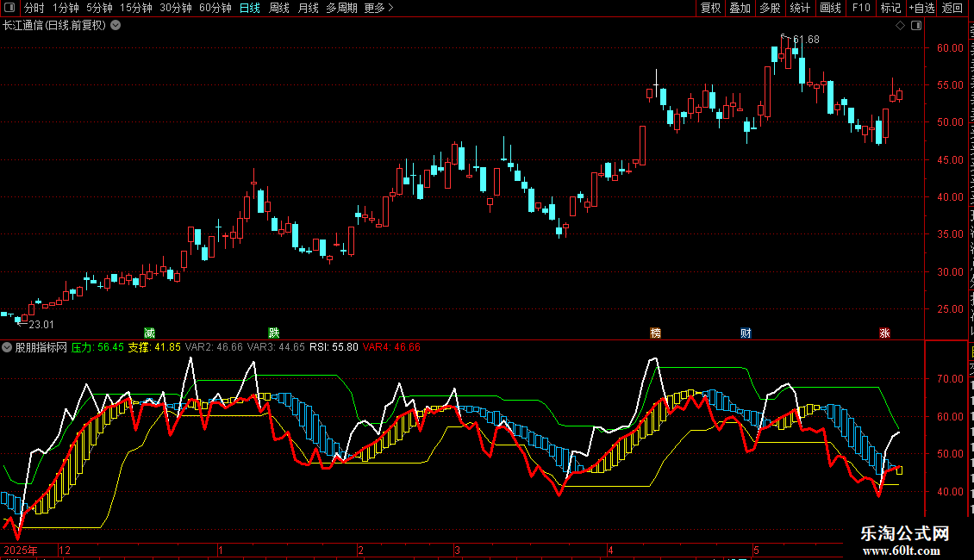Open the 多周期 multi-period view

click(x=341, y=8)
